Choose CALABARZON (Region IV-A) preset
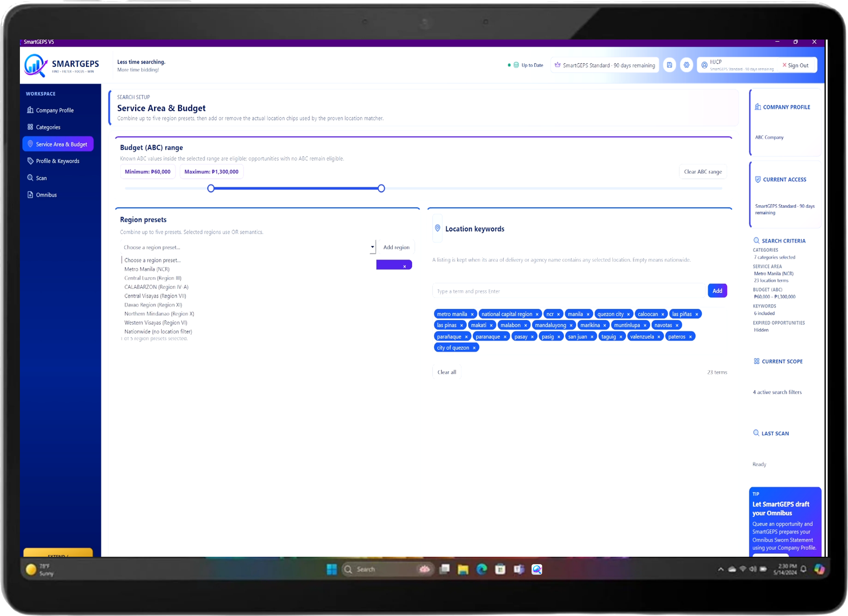848x616 pixels. point(156,287)
